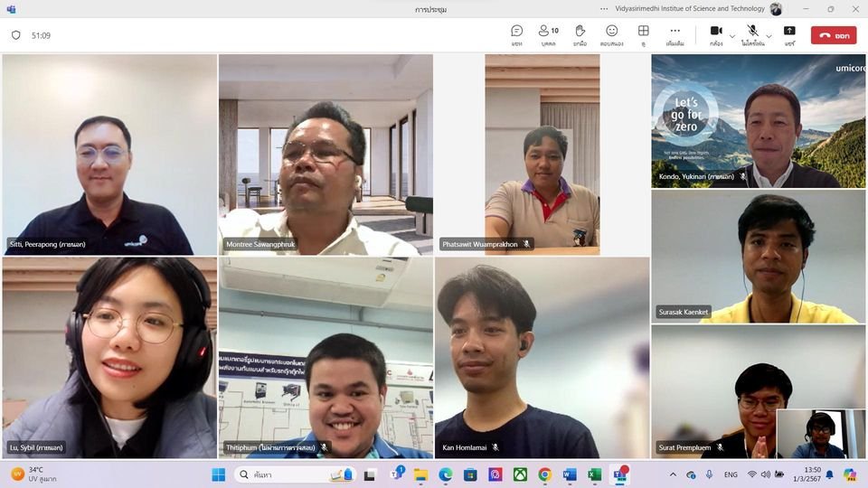
Task: Expand the microphone options dropdown arrow
Action: 769,37
